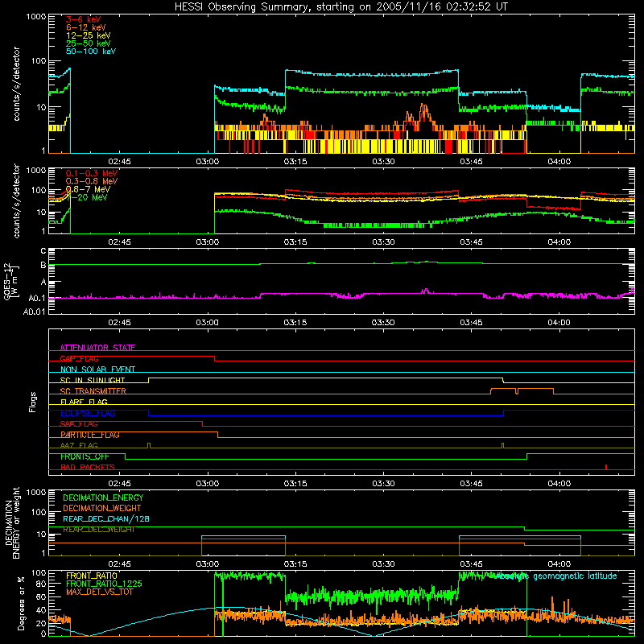
Task: Click the 03:00 tick under the Flags panel
Action: pyautogui.click(x=207, y=484)
